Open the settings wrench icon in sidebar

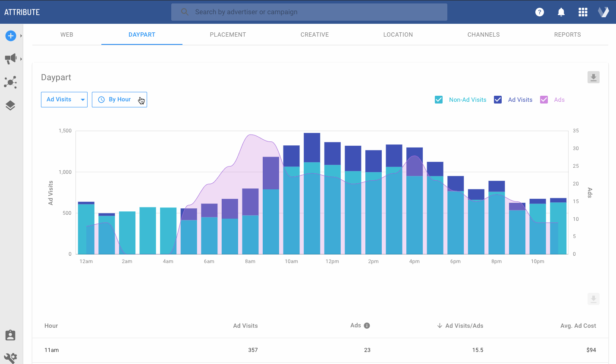10,358
